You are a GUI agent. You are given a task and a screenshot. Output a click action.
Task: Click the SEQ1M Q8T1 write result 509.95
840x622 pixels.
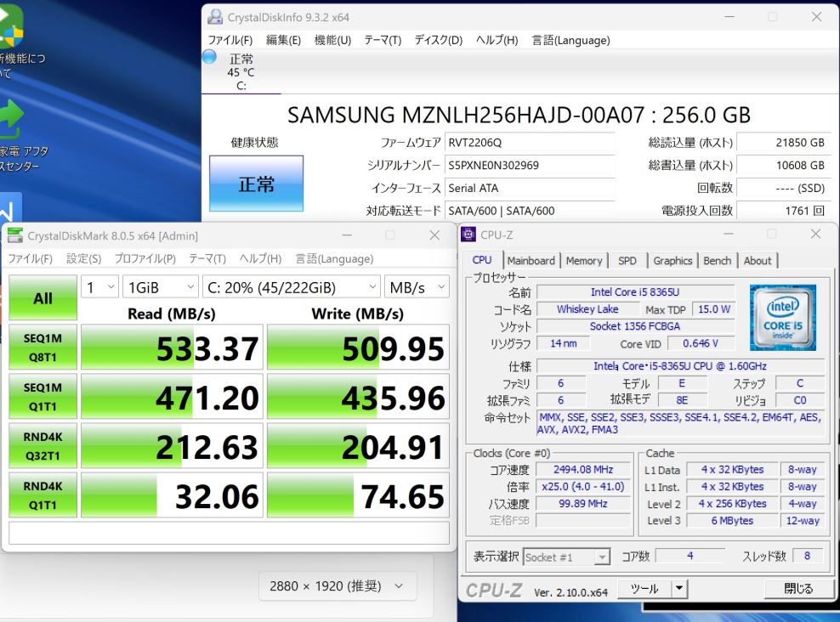358,348
